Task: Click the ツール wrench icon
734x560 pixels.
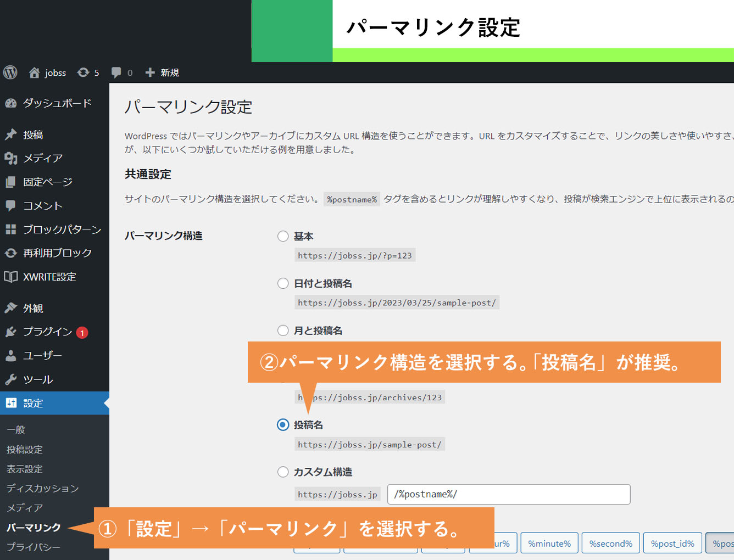Action: pos(10,379)
